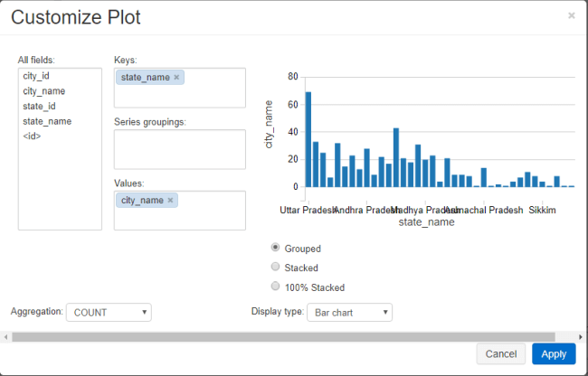Select city_id in All fields list
The height and width of the screenshot is (376, 588).
[x=36, y=76]
